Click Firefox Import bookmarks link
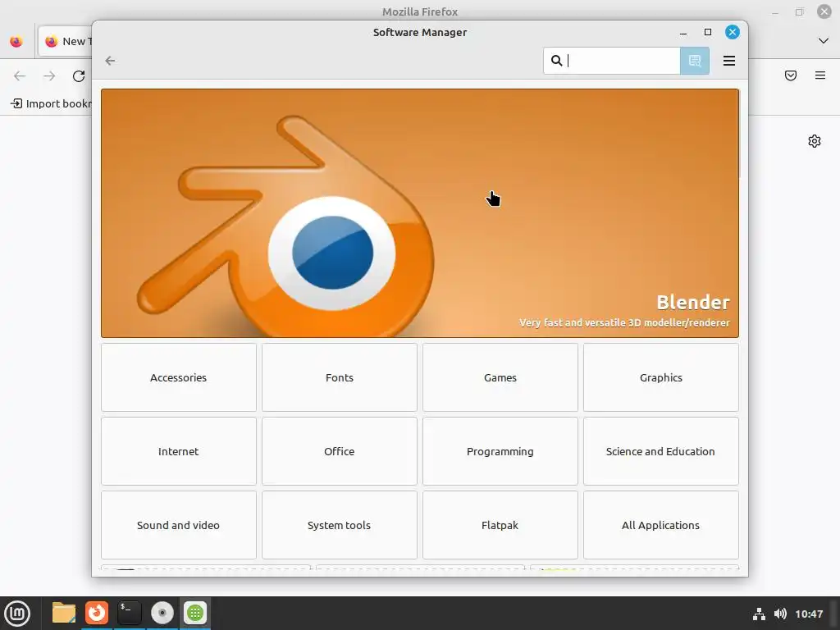The image size is (840, 630). pyautogui.click(x=51, y=103)
